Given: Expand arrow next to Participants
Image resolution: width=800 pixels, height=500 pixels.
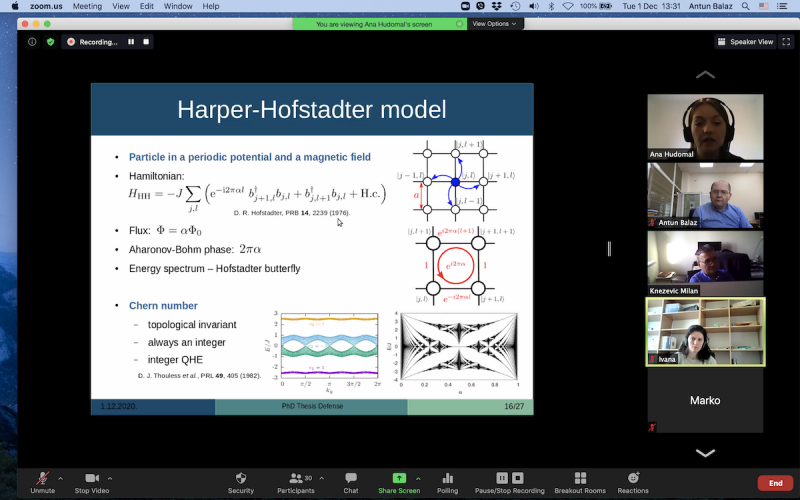Looking at the screenshot, I should 321,479.
